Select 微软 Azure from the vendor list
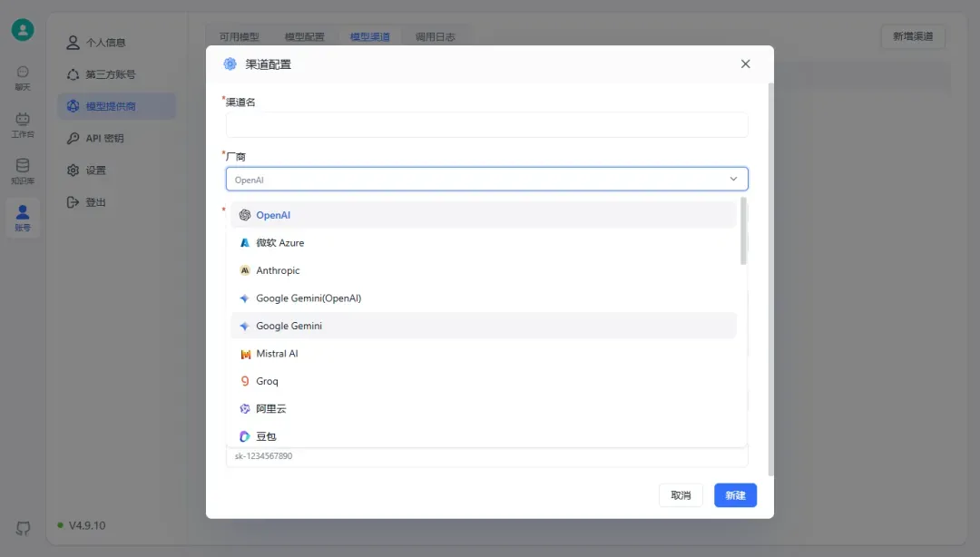The width and height of the screenshot is (980, 557). coord(484,242)
